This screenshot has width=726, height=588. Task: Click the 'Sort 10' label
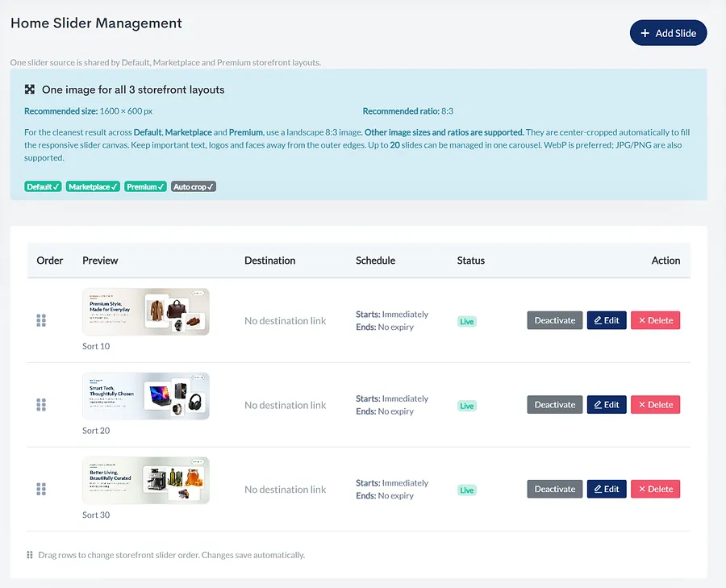[x=96, y=346]
